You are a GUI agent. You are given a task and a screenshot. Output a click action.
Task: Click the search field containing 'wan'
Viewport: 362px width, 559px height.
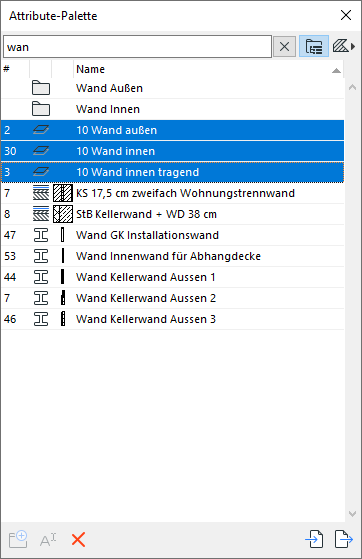137,46
